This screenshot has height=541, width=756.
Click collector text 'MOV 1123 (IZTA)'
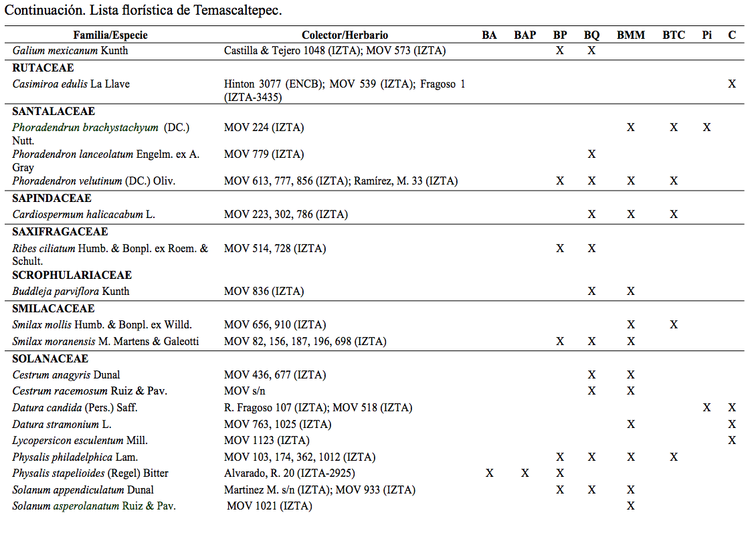[x=267, y=441]
